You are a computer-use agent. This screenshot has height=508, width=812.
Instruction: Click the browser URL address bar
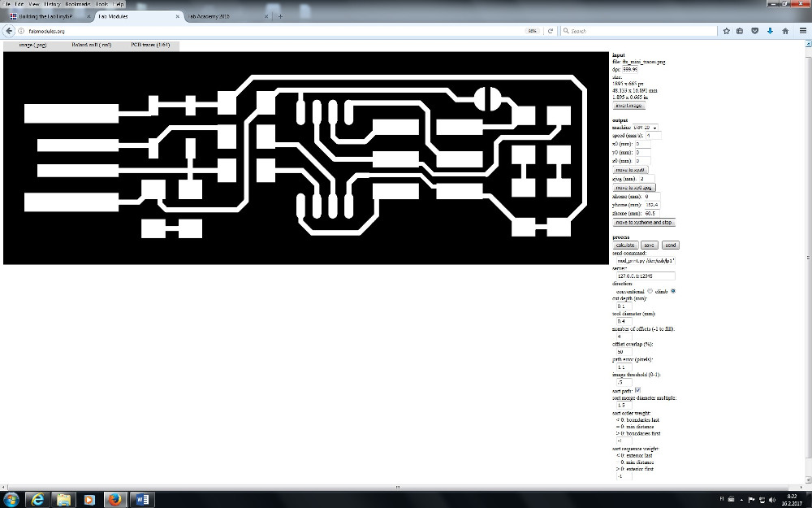[x=274, y=31]
